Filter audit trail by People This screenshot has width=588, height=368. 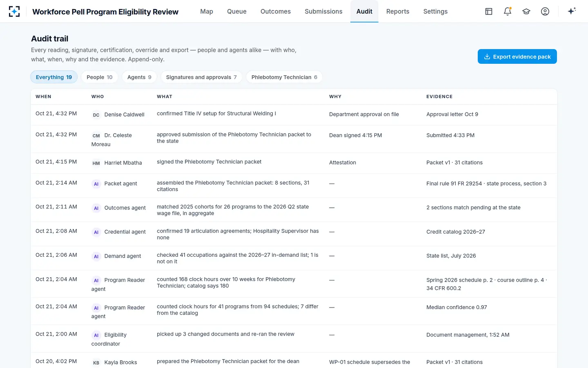click(100, 77)
